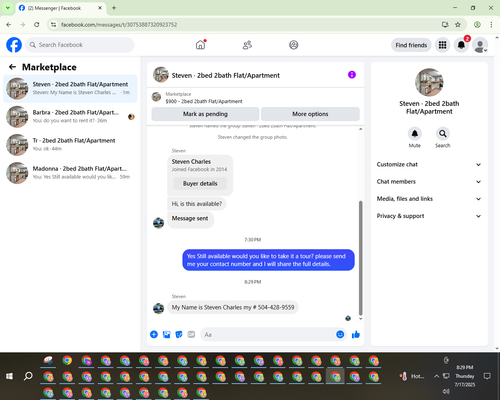The width and height of the screenshot is (500, 400).
Task: Mute this conversation
Action: (414, 134)
